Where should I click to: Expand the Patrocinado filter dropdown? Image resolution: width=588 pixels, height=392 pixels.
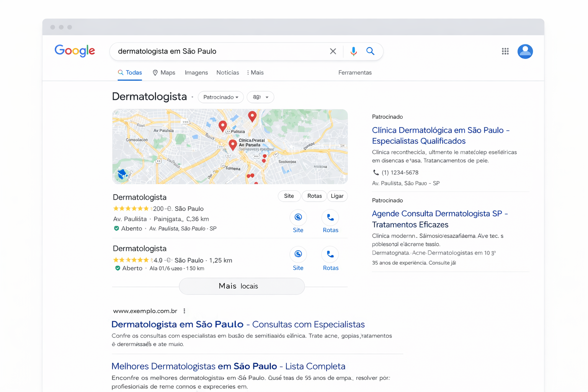(220, 97)
